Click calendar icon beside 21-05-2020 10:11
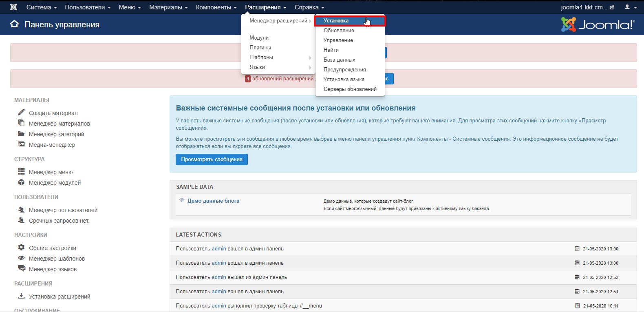 pos(577,305)
